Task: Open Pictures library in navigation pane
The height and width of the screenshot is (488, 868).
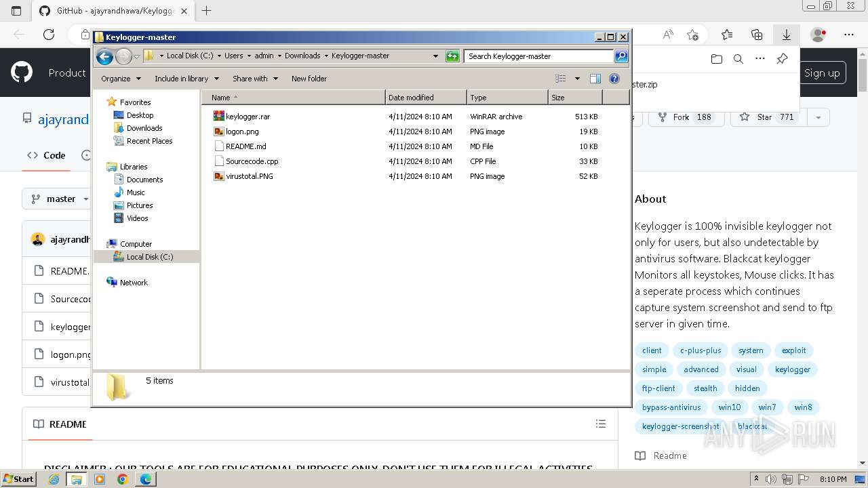Action: (x=134, y=205)
